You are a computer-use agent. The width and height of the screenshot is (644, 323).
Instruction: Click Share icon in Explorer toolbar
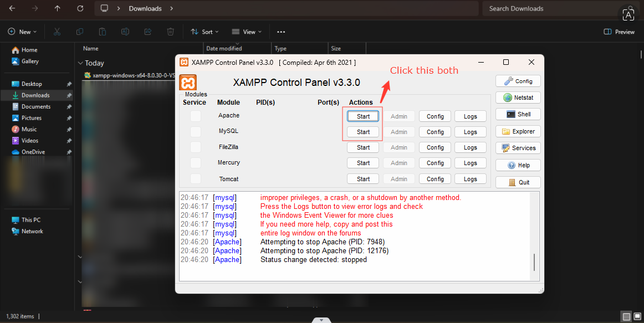click(x=148, y=32)
